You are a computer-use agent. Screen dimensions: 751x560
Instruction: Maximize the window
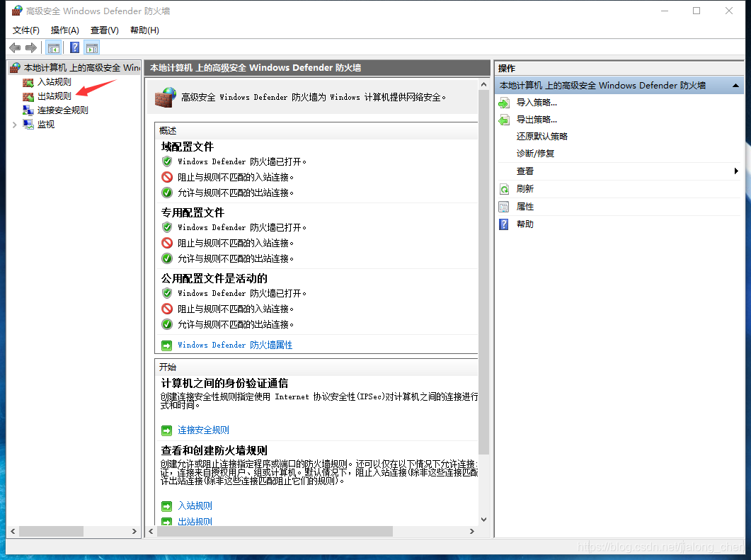[696, 11]
